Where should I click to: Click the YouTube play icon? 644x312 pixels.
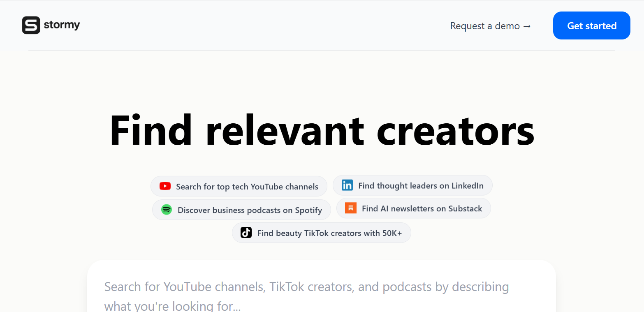click(165, 186)
